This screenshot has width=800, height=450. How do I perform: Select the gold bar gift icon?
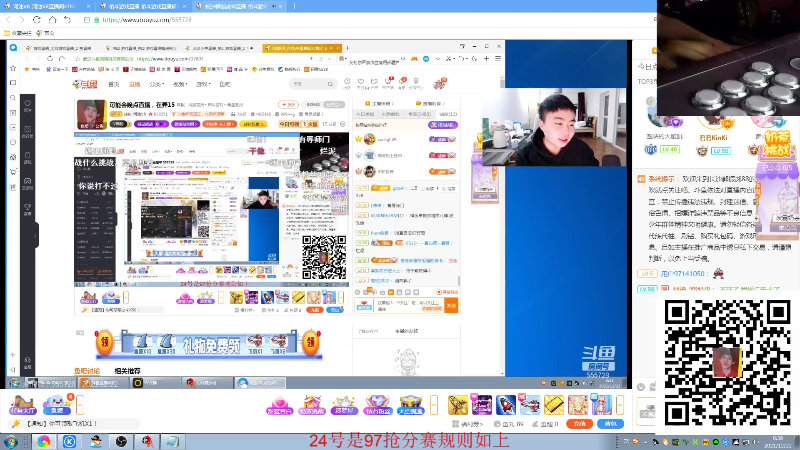554,405
